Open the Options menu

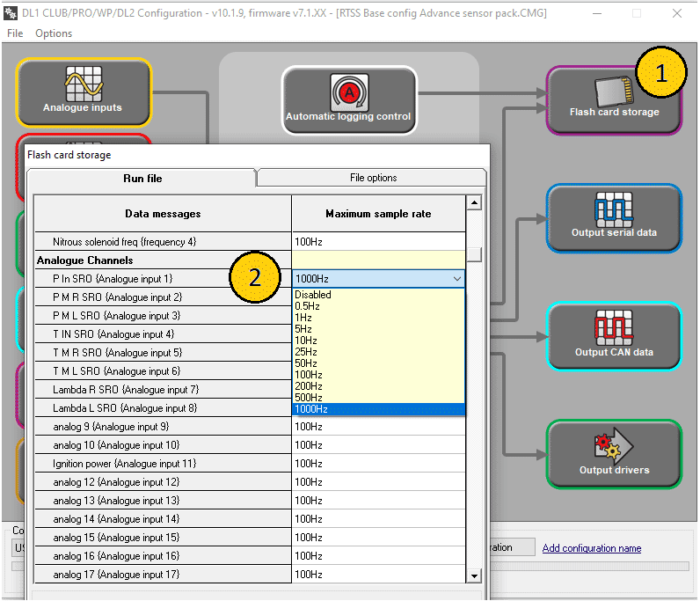54,33
